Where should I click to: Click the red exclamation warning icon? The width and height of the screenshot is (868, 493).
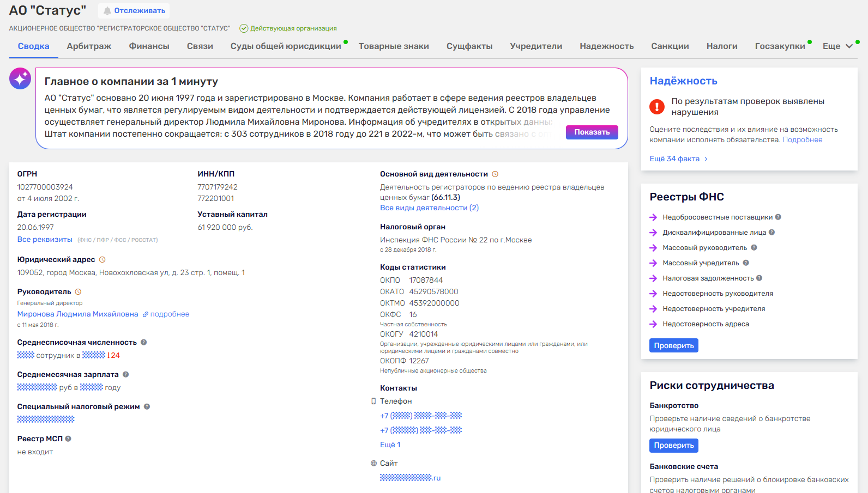point(657,106)
